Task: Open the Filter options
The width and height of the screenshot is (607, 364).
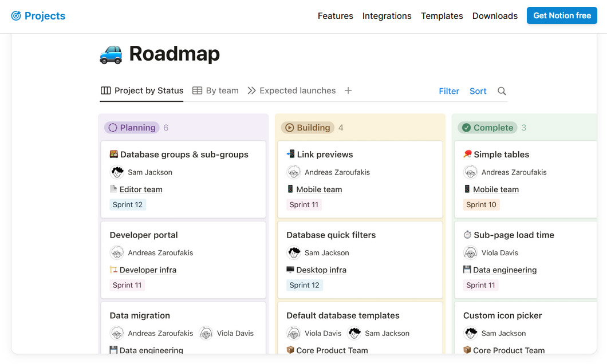Action: (x=449, y=91)
